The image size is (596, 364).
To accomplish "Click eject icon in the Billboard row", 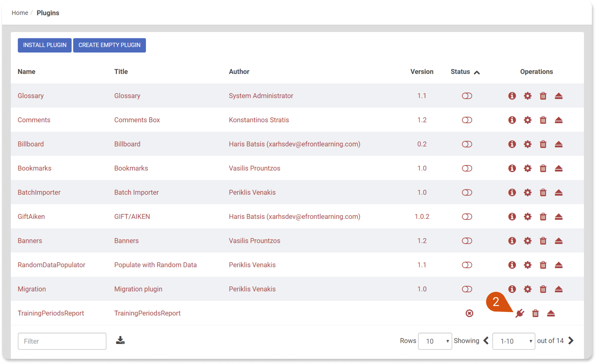I will (559, 144).
